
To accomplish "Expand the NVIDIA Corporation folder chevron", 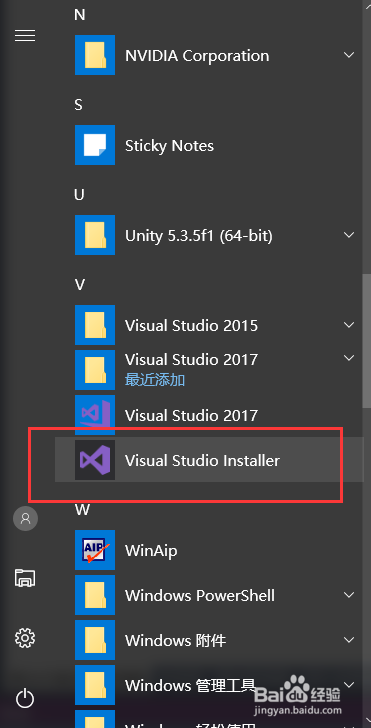I will [349, 55].
